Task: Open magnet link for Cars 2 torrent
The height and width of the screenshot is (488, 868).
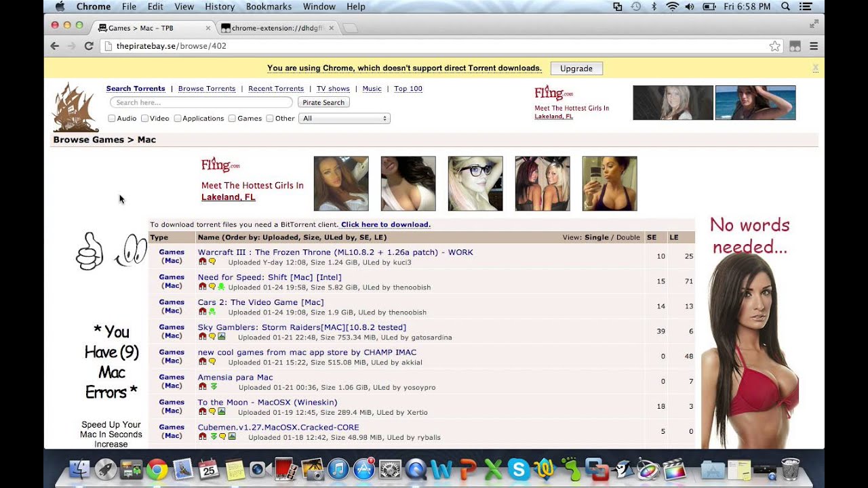Action: coord(202,312)
